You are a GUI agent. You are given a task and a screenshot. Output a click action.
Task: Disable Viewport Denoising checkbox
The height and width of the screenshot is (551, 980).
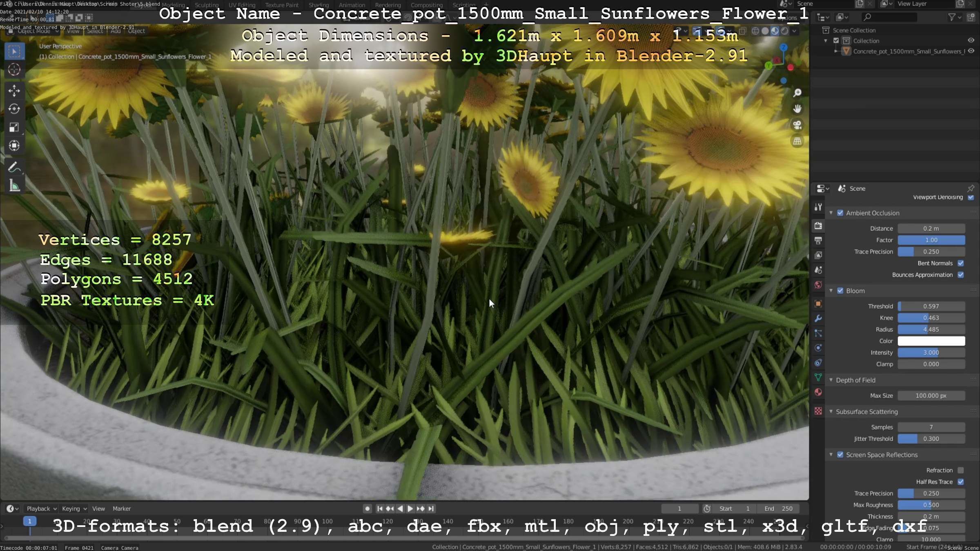(971, 197)
